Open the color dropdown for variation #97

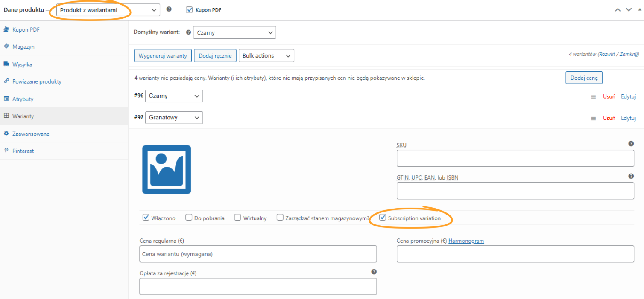tap(174, 117)
